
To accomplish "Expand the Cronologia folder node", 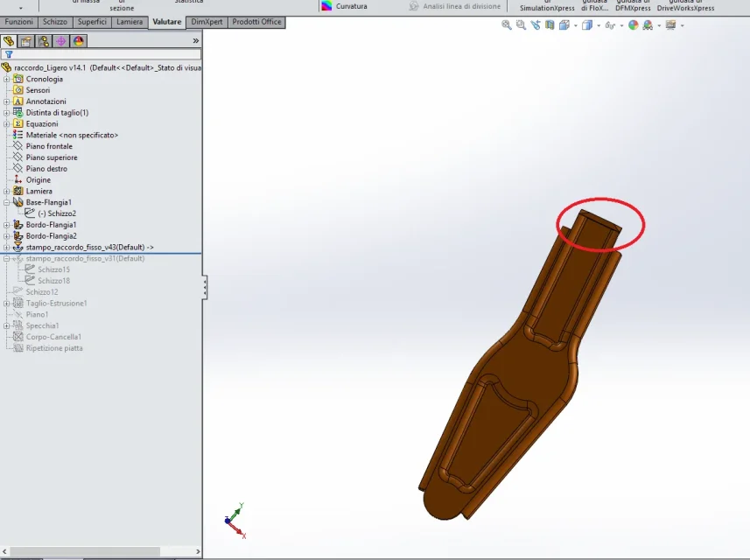I will coord(7,79).
